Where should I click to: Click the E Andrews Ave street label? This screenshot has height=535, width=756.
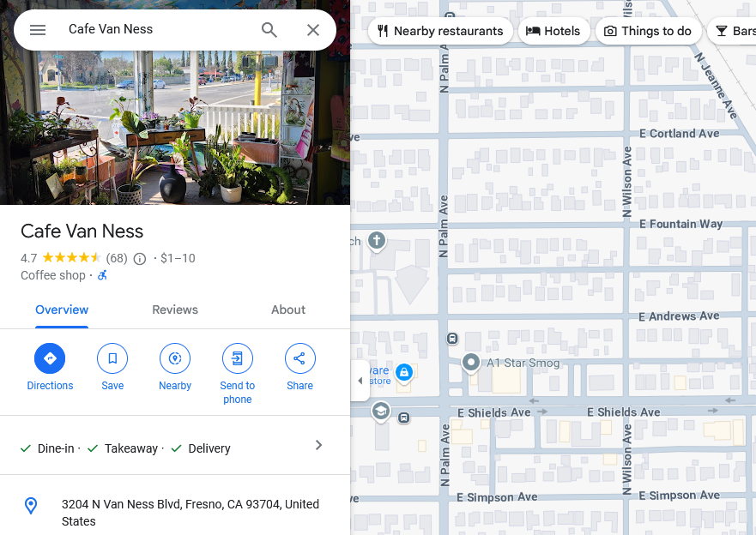coord(679,316)
